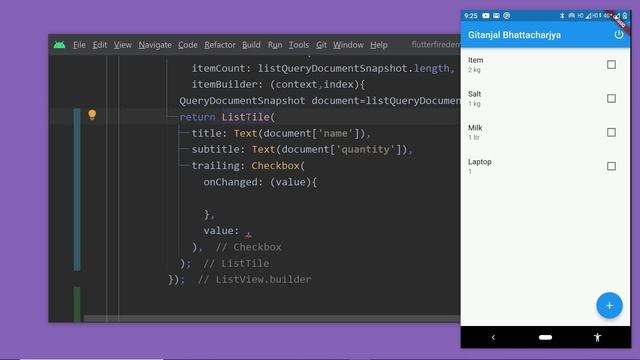Check the checkbox next to Salt
Image resolution: width=640 pixels, height=360 pixels.
(x=611, y=98)
